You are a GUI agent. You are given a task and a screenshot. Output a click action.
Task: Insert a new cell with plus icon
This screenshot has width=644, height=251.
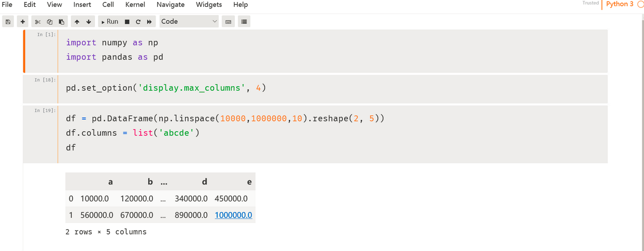22,22
